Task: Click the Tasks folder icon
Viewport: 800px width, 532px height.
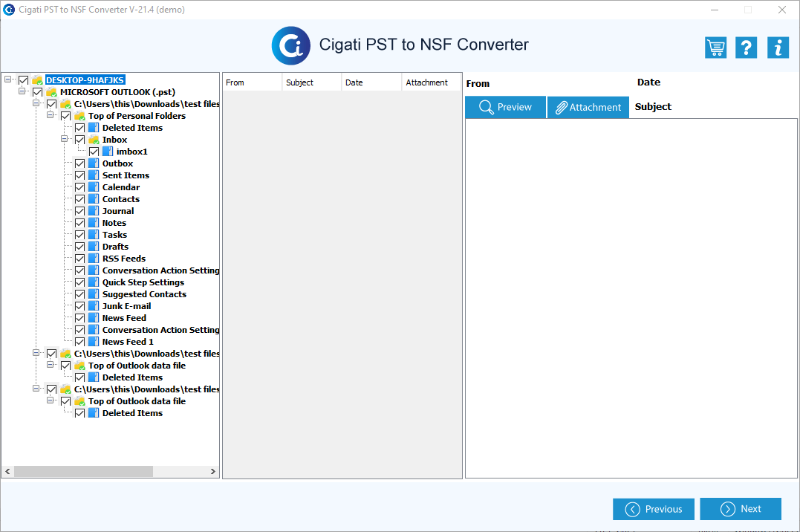Action: pos(94,235)
